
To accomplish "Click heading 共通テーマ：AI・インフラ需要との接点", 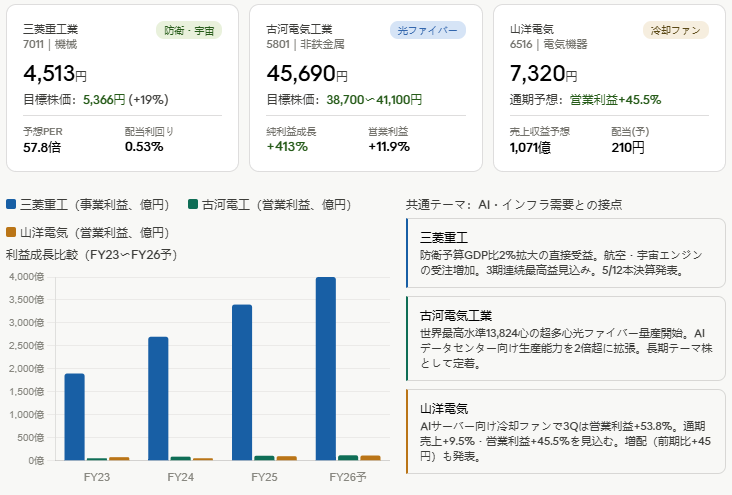I will pyautogui.click(x=514, y=205).
